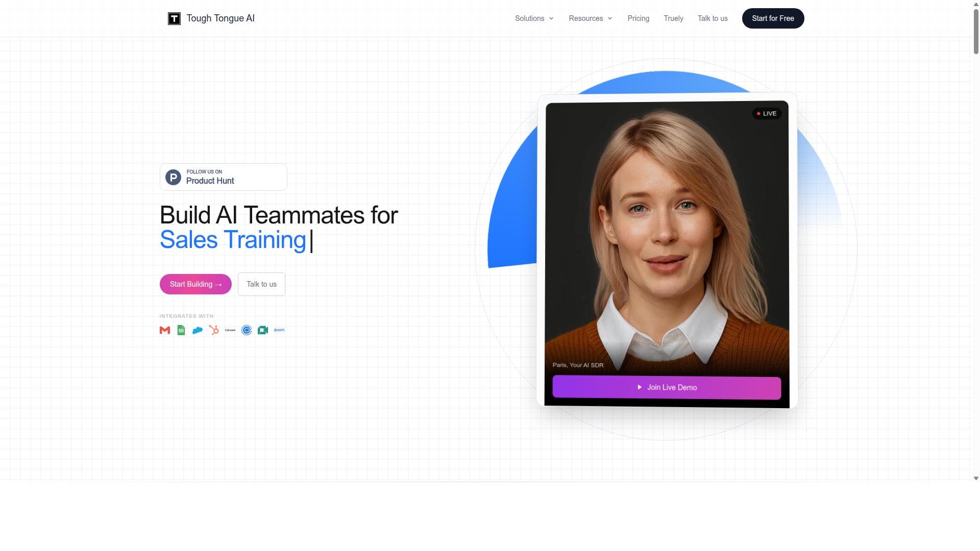
Task: Click the pink Start Building button
Action: tap(195, 284)
